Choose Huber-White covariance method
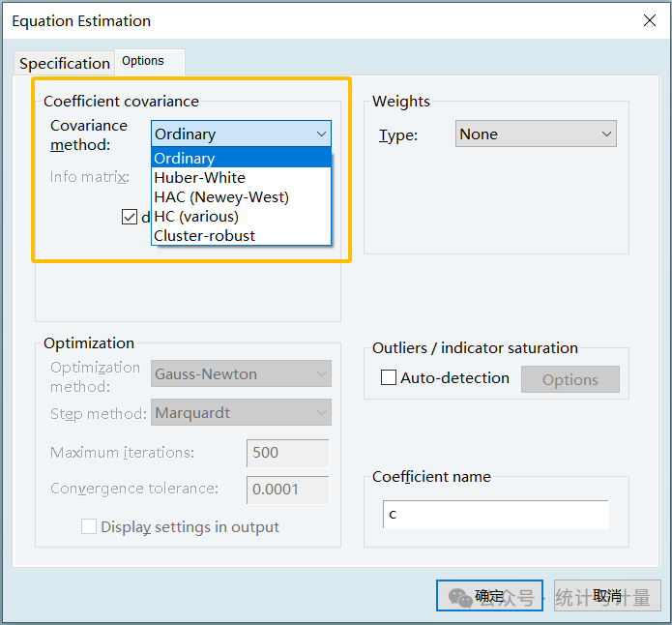672x625 pixels. tap(241, 178)
